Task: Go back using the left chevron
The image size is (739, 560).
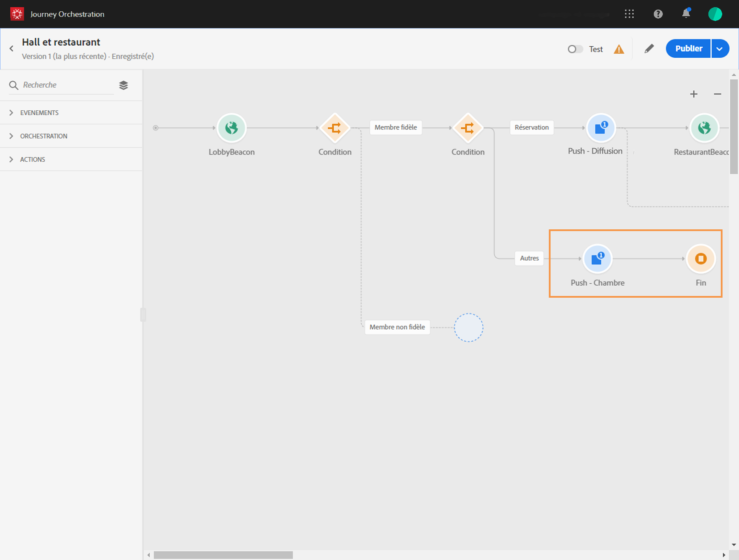Action: coord(12,49)
